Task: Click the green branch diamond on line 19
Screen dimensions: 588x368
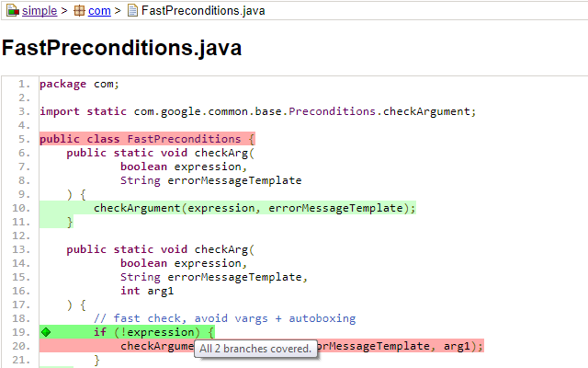Action: [x=44, y=332]
